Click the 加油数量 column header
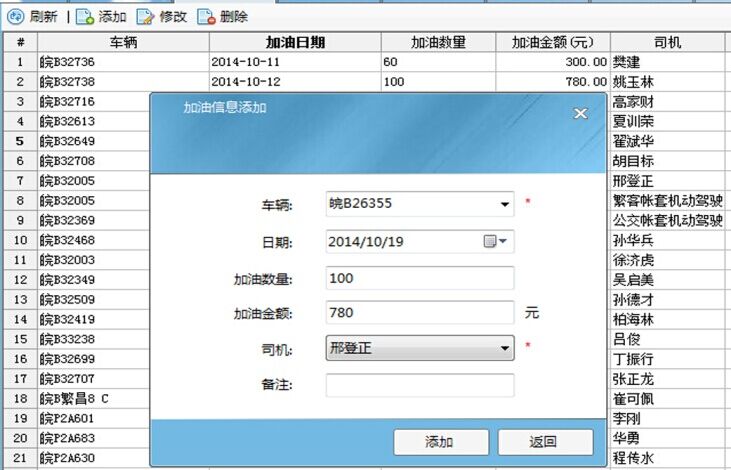 438,43
